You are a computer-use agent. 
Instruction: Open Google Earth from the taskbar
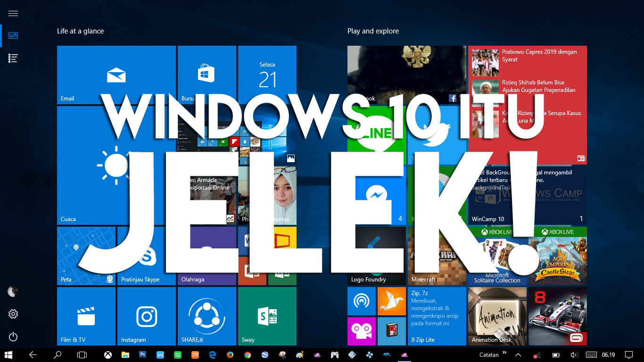(265, 355)
